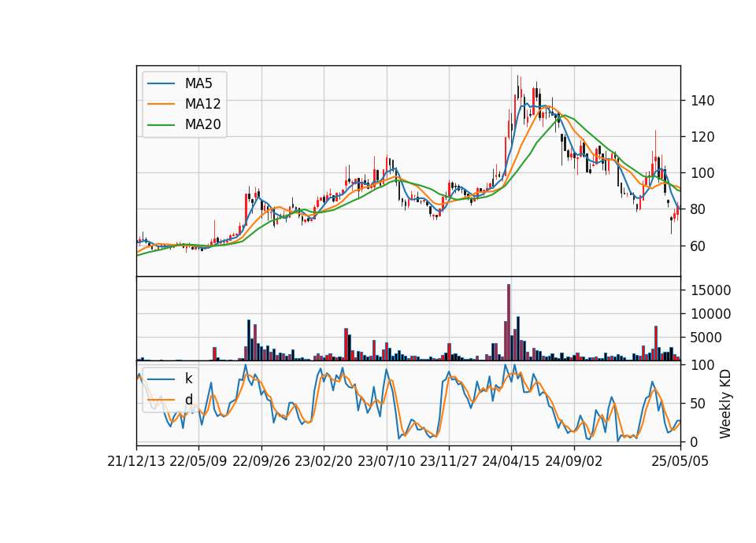756x543 pixels.
Task: Click the 120 price axis tick label
Action: click(x=702, y=137)
